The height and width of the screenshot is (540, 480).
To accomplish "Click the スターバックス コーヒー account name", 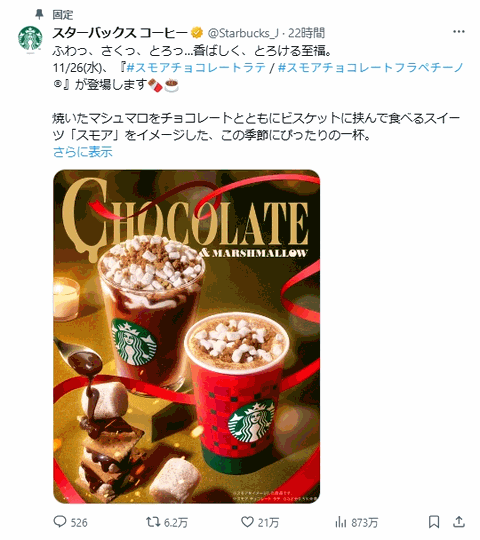I will [x=119, y=33].
